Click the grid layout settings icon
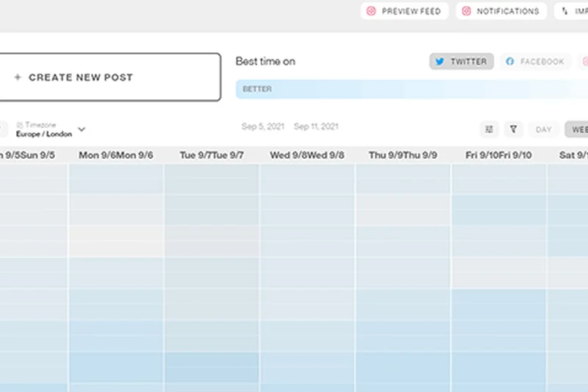Image resolution: width=588 pixels, height=392 pixels. pos(490,129)
